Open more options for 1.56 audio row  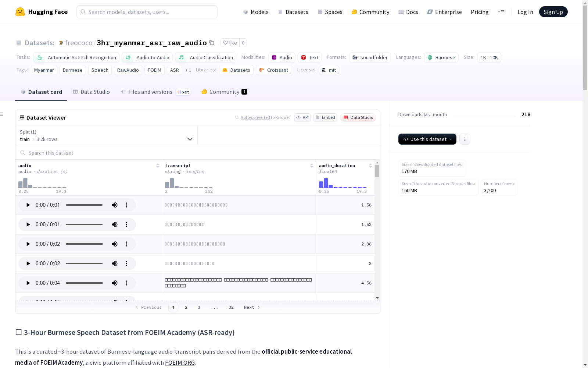(x=126, y=205)
